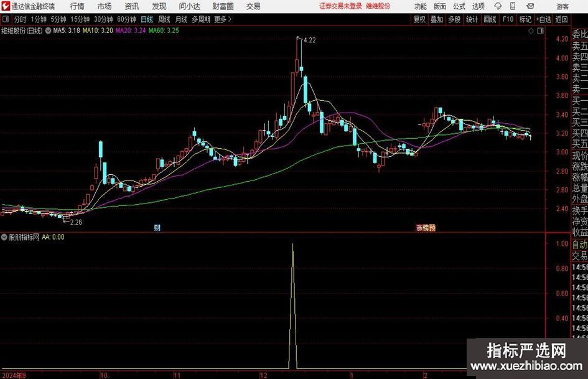Screen dimensions: 588x379
Task: Click the 复权 toolbar button
Action: click(419, 19)
